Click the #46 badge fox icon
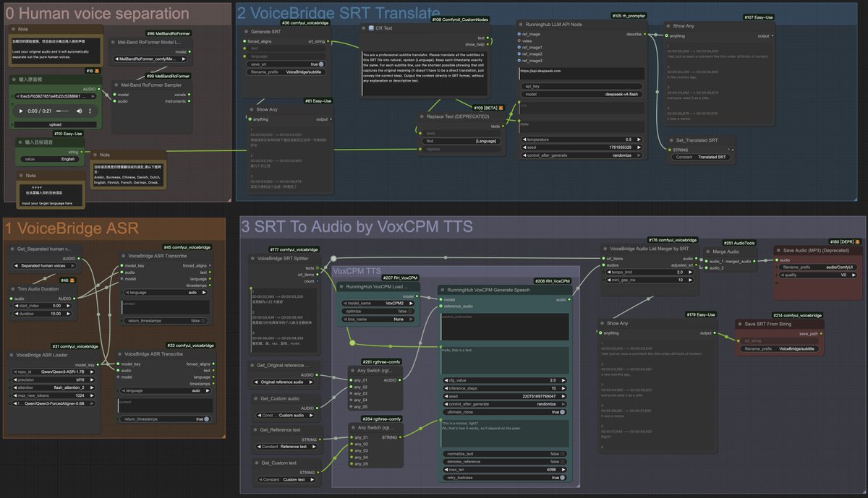 point(72,280)
